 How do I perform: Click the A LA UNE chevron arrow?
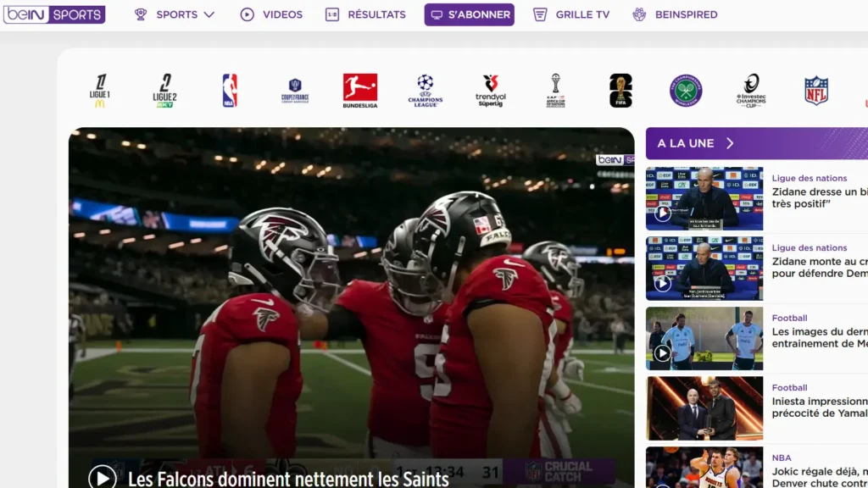pyautogui.click(x=730, y=143)
